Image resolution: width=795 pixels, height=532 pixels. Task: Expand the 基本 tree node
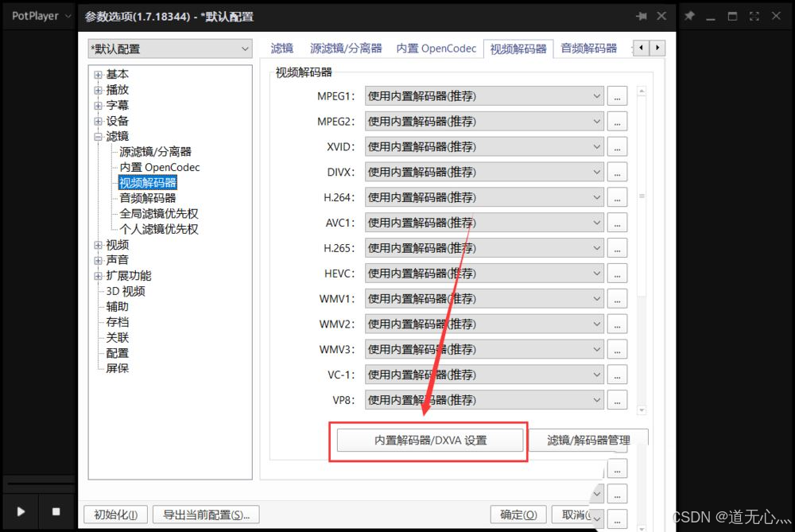[x=98, y=75]
